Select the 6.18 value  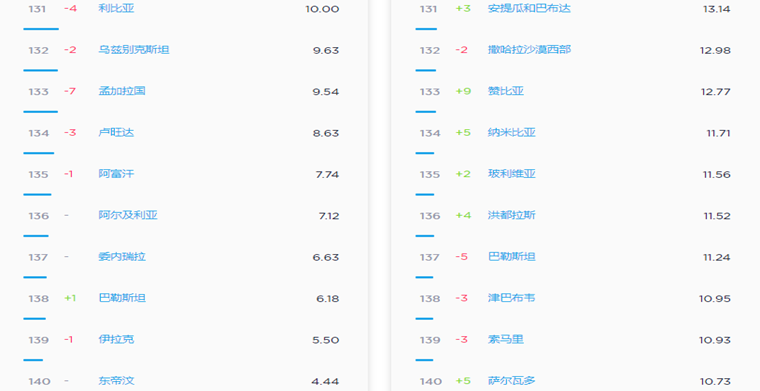[x=328, y=299]
